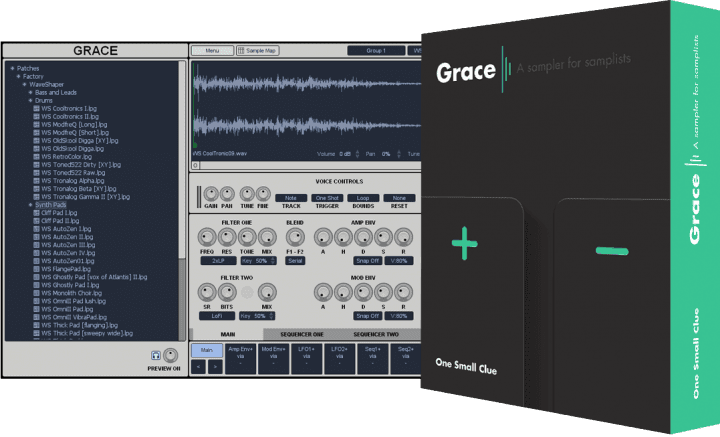Collapse the Drums folder
720x437 pixels.
pos(30,101)
